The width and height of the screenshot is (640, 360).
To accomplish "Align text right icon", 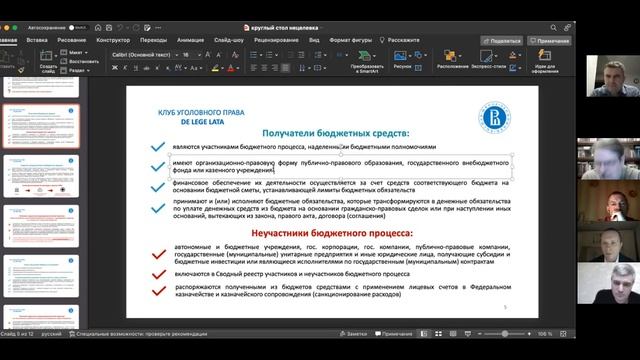I will coord(275,68).
